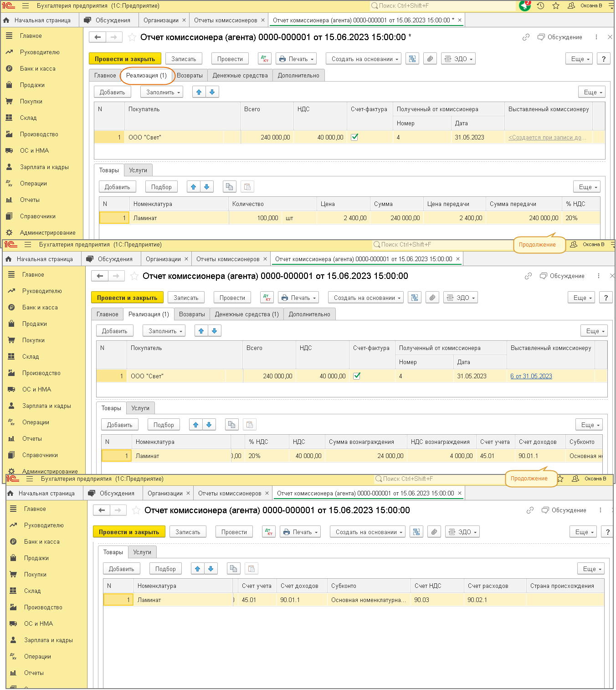
Task: Open Склад section in the bottom window sidebar
Action: click(x=32, y=591)
